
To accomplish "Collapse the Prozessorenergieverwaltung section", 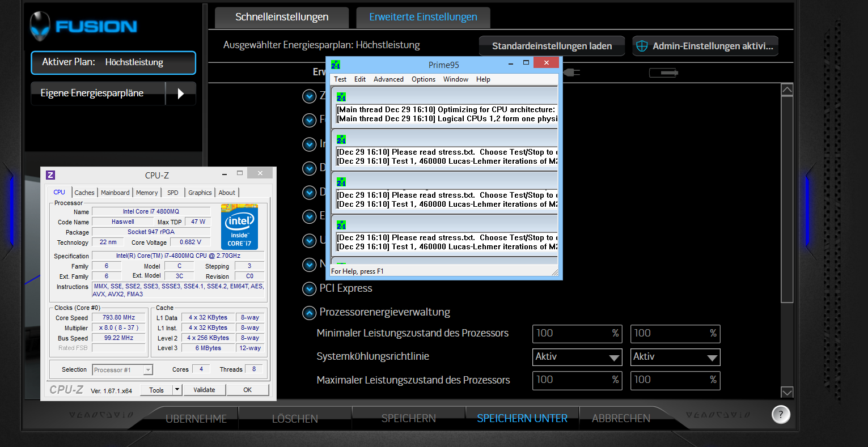I will click(x=309, y=313).
